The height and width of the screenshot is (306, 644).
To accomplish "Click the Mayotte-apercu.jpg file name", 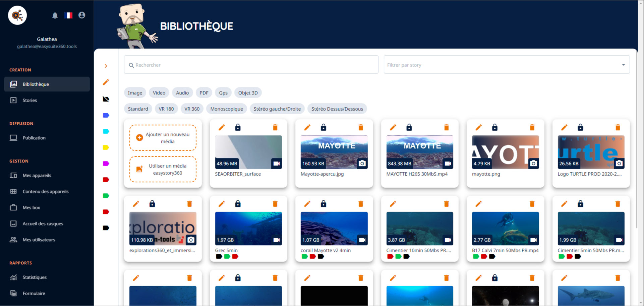I will coord(322,174).
